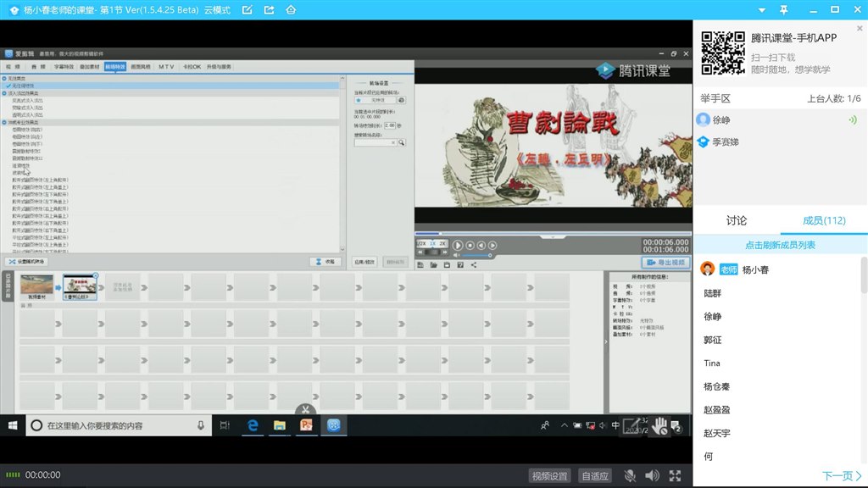Click the raise-hand disabled icon overlay
This screenshot has width=868, height=488.
point(659,426)
